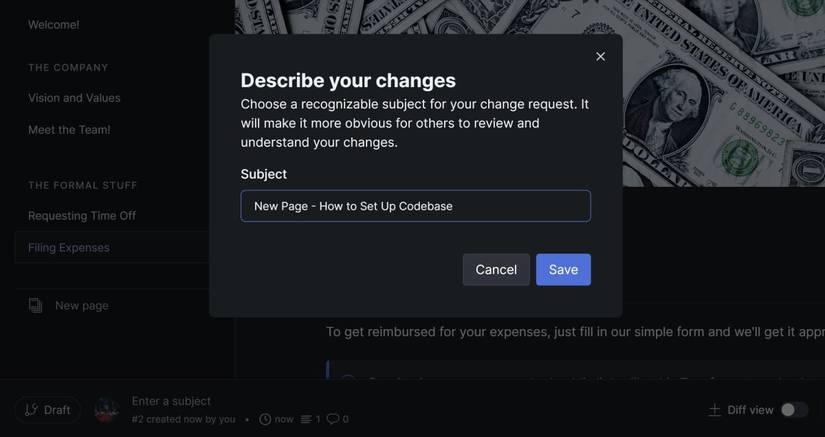825x437 pixels.
Task: Click the Subject text input field
Action: [415, 206]
